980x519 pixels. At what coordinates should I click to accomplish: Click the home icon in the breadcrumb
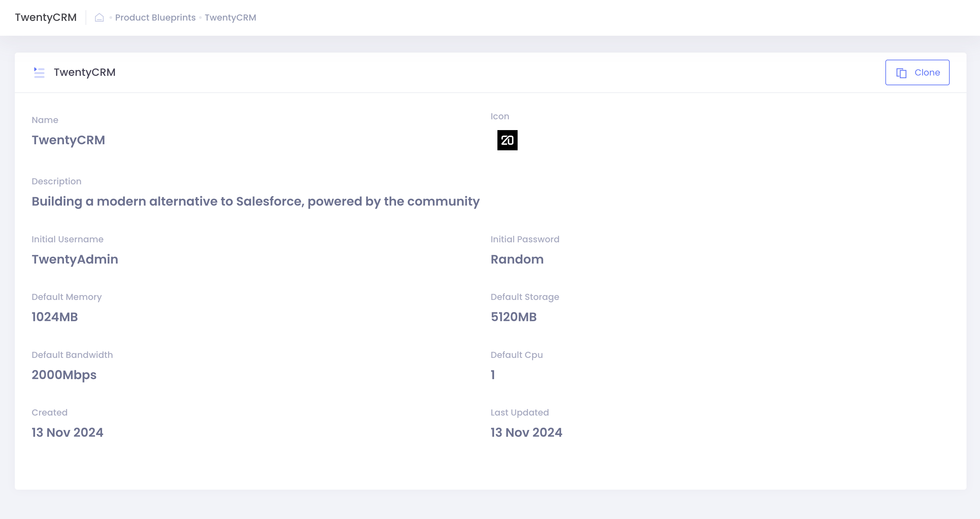(99, 17)
